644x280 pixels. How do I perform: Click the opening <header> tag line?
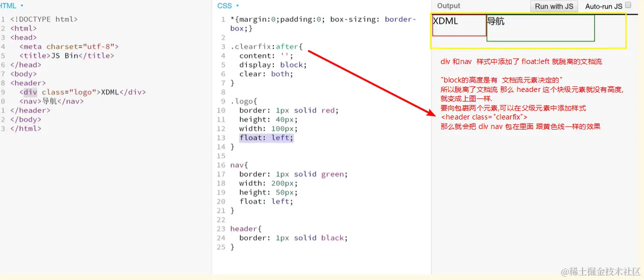point(28,83)
